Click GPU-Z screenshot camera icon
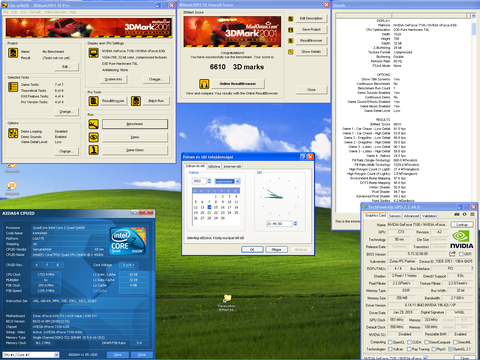480x360 pixels. pyautogui.click(x=457, y=214)
